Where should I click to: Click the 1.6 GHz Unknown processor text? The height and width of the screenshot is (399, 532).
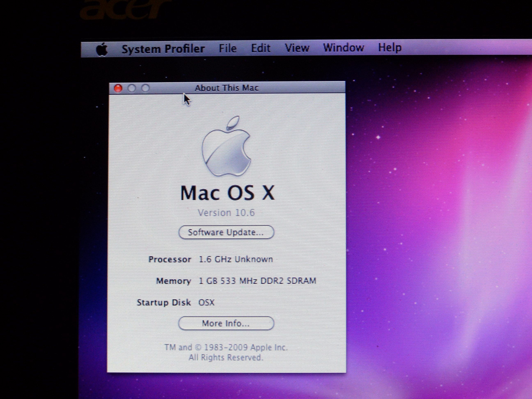click(236, 259)
